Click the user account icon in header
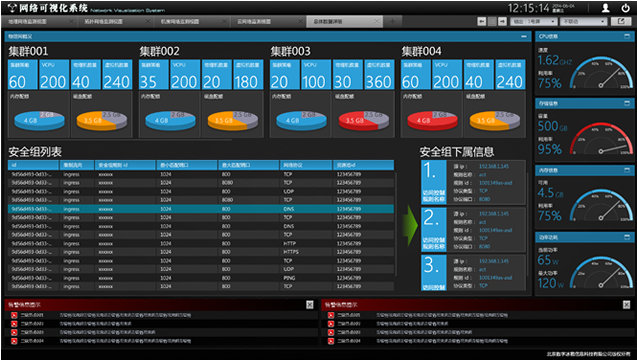 pyautogui.click(x=605, y=8)
